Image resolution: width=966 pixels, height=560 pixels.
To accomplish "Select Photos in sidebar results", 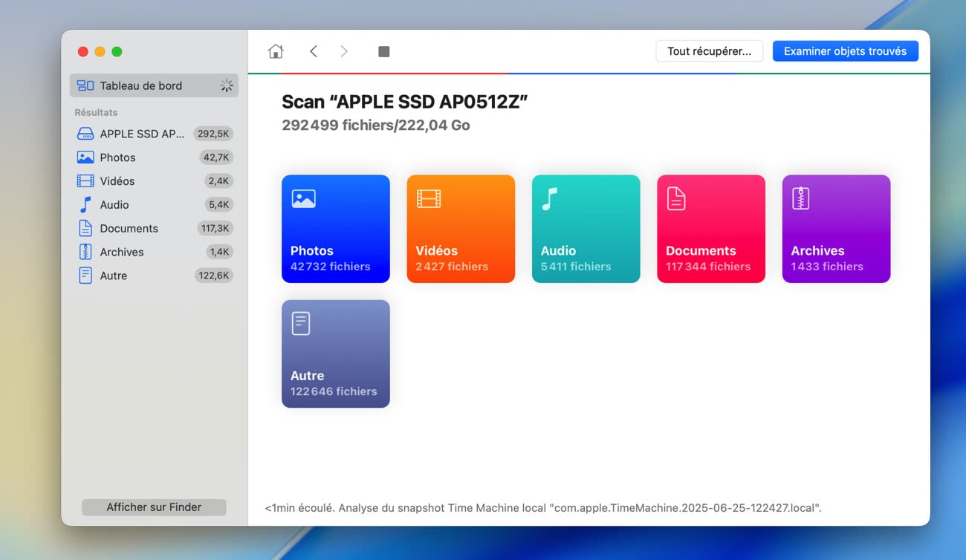I will pos(154,157).
